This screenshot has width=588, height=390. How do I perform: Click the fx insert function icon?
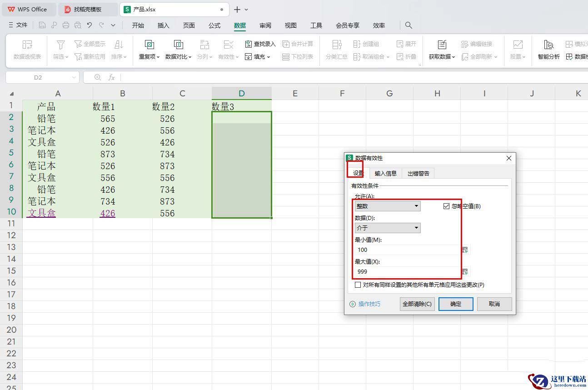point(111,78)
